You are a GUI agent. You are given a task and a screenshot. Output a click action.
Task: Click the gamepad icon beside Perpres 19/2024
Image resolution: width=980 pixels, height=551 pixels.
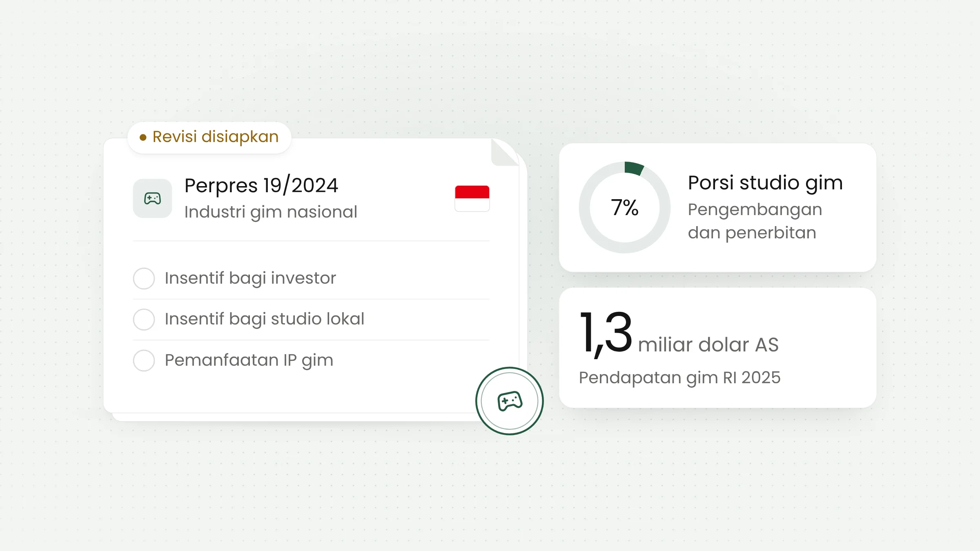click(x=152, y=198)
